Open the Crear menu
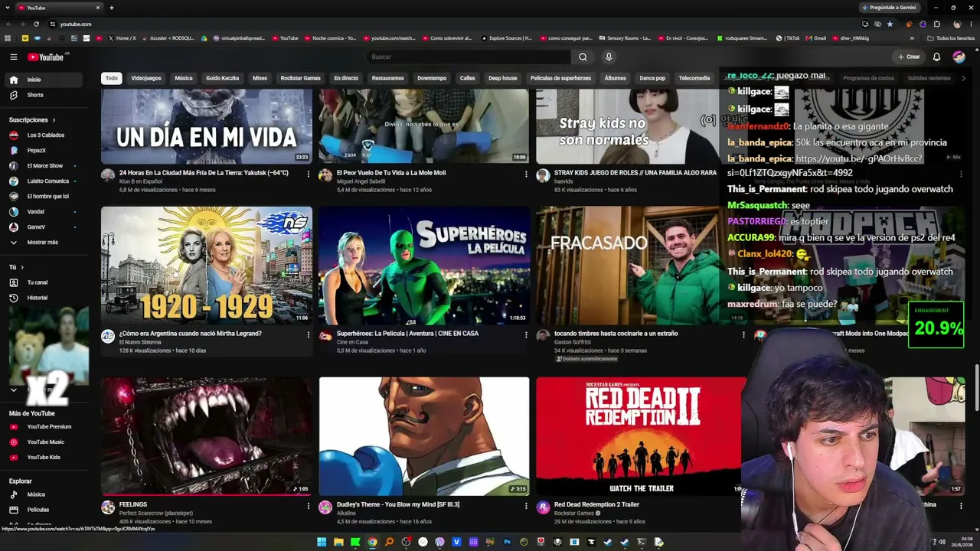This screenshot has width=980, height=551. 909,57
